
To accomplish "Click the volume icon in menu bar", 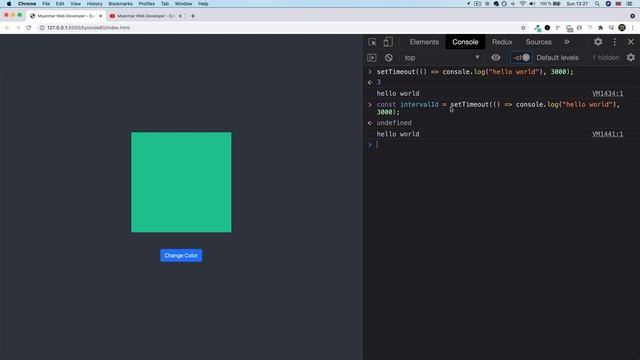I will 532,4.
